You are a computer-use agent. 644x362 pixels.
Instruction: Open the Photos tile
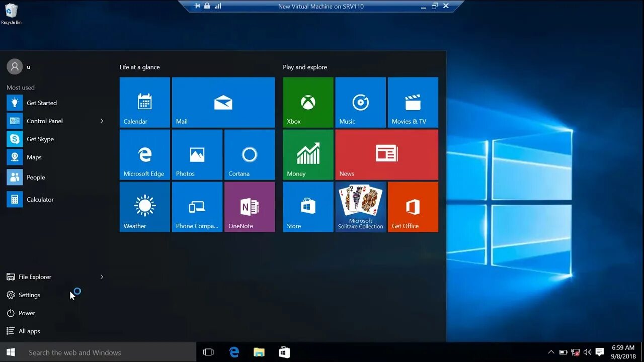[197, 154]
